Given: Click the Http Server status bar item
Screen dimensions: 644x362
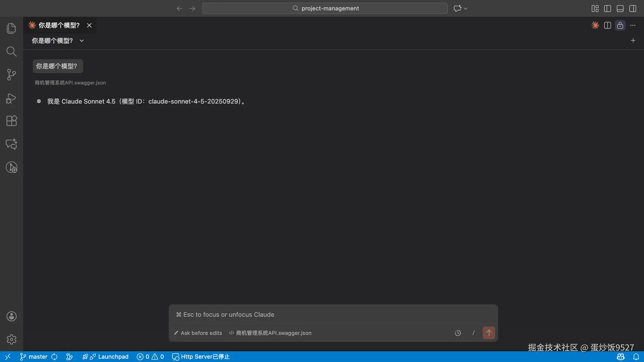Looking at the screenshot, I should (201, 357).
